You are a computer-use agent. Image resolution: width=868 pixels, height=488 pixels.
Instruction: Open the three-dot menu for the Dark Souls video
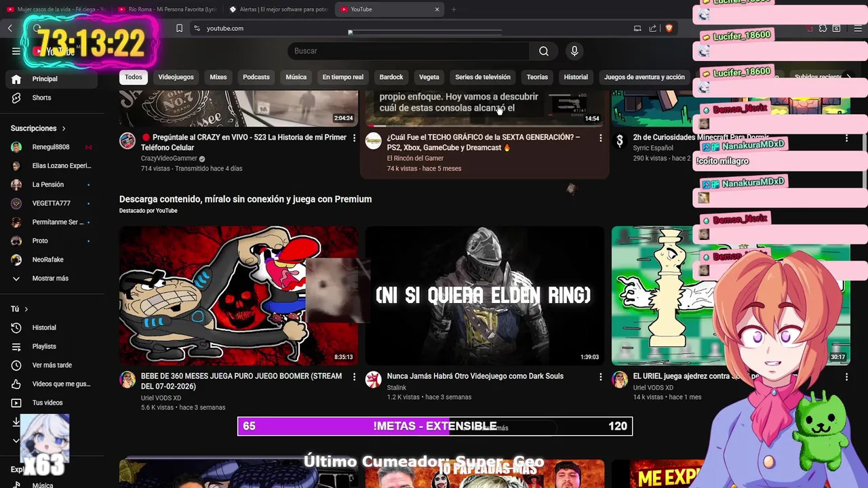[600, 376]
